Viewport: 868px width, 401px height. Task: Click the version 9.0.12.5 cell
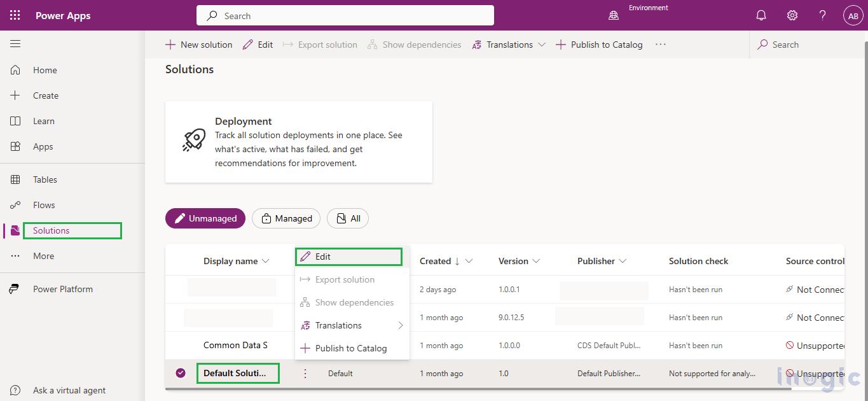pyautogui.click(x=511, y=318)
